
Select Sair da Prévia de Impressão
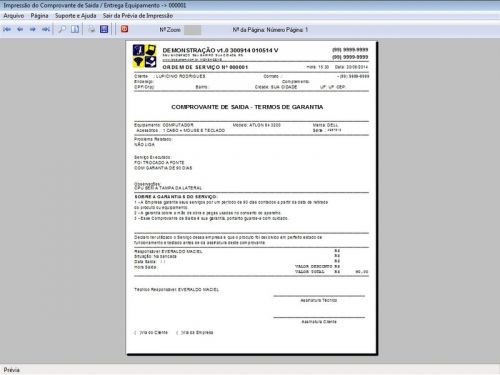138,16
